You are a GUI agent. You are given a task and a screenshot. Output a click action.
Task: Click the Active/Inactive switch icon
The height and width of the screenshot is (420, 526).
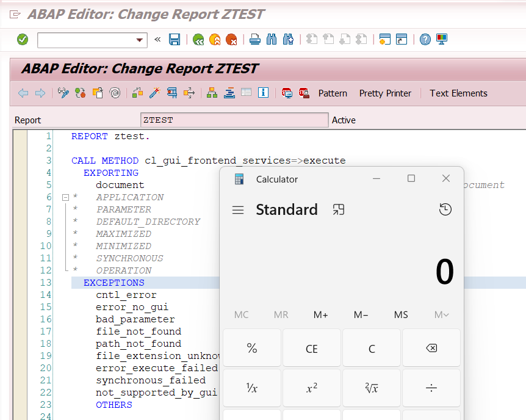click(80, 93)
